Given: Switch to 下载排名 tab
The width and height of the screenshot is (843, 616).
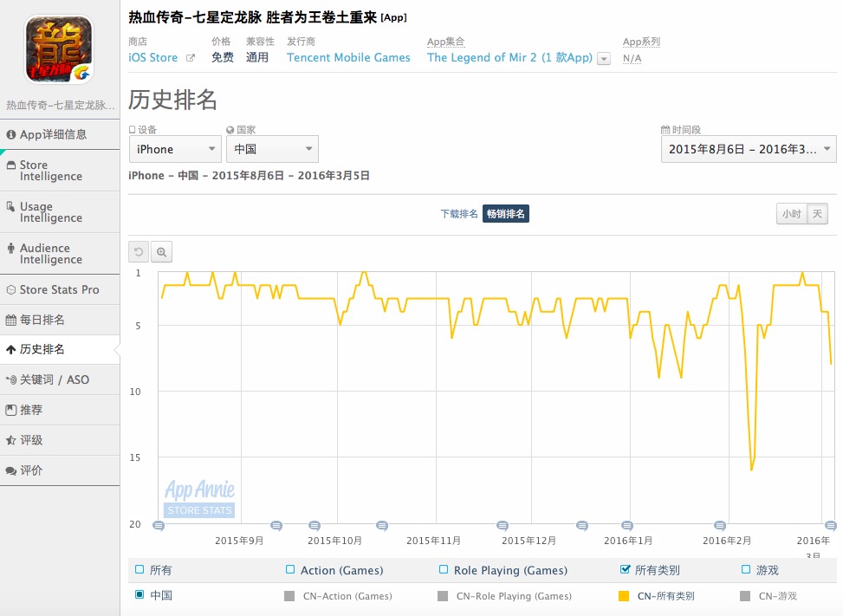Looking at the screenshot, I should point(459,214).
